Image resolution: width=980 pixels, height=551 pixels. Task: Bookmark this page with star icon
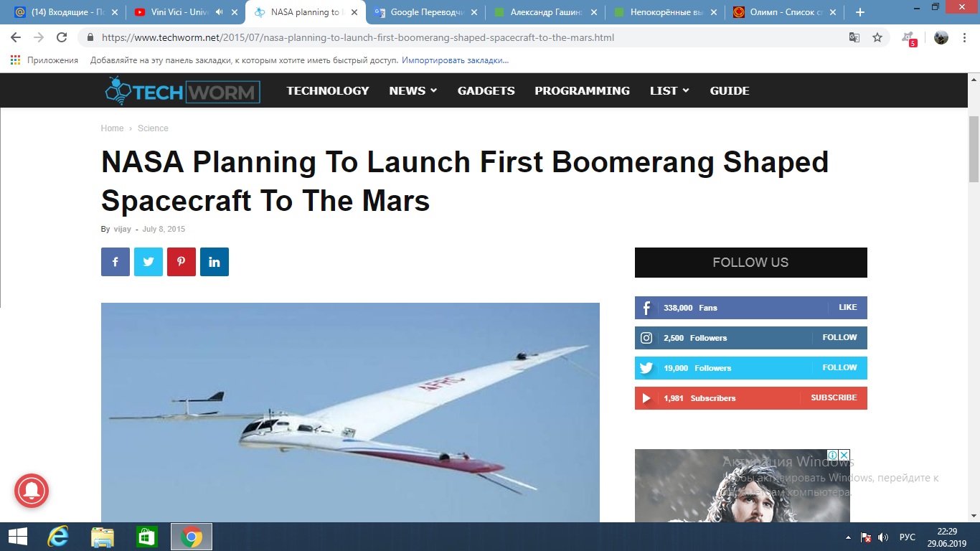pos(877,37)
